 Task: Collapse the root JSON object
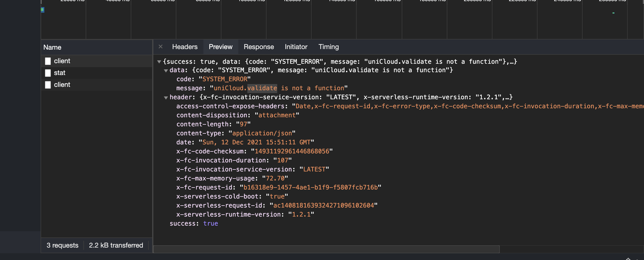(159, 62)
